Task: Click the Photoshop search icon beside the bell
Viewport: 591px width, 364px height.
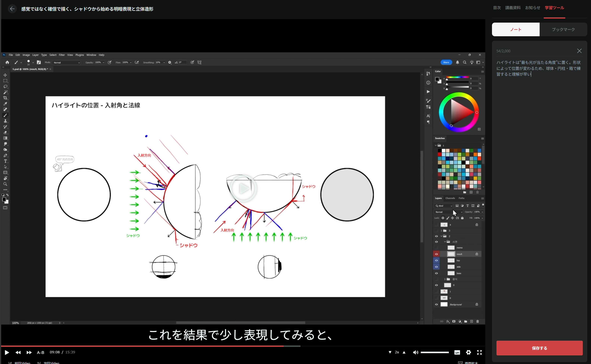Action: (x=465, y=62)
